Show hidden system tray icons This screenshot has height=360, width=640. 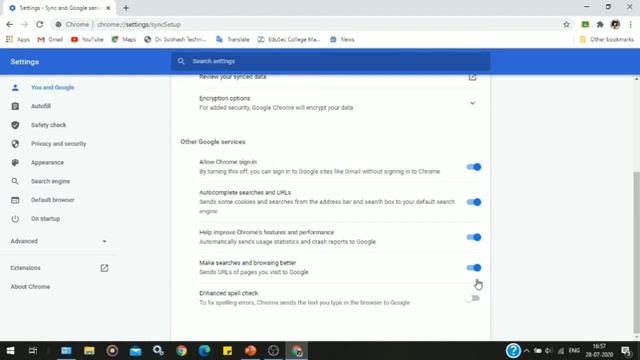pyautogui.click(x=527, y=351)
